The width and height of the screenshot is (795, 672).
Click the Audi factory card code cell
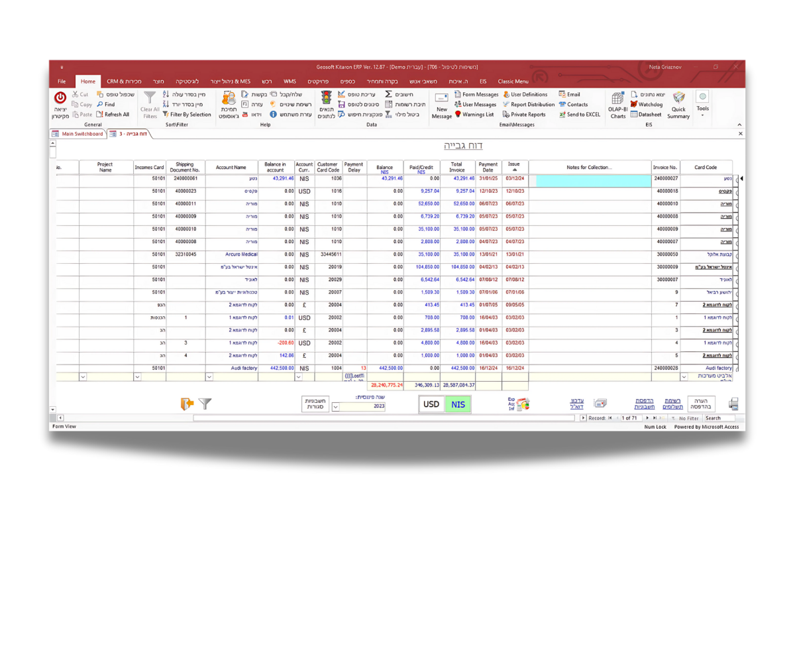click(707, 368)
